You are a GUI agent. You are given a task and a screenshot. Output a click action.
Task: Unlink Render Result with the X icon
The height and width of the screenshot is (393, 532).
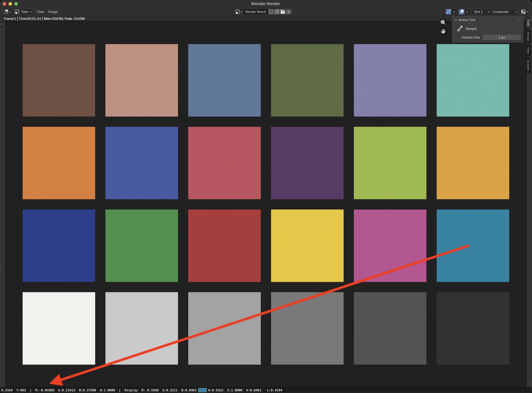[289, 12]
